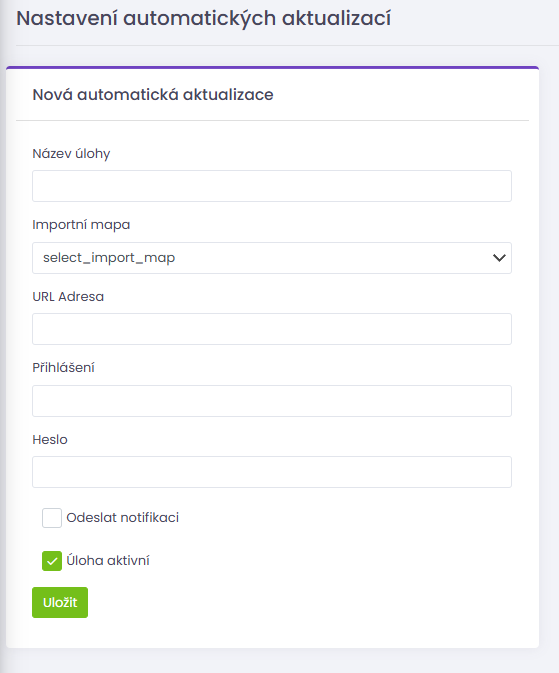This screenshot has height=673, width=559.
Task: Uncheck the Úloha aktivní checkbox
Action: 52,561
